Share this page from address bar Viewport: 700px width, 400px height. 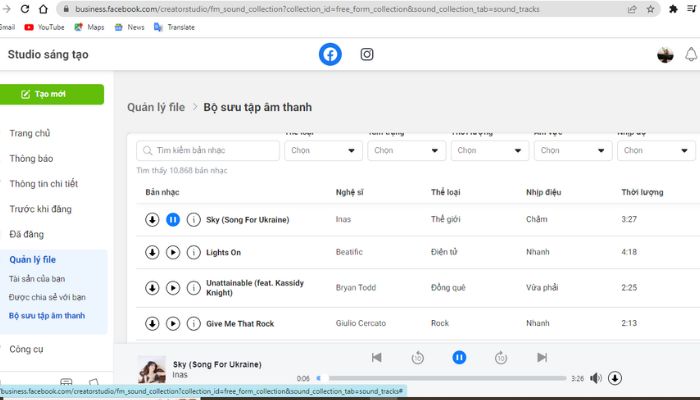[x=632, y=9]
